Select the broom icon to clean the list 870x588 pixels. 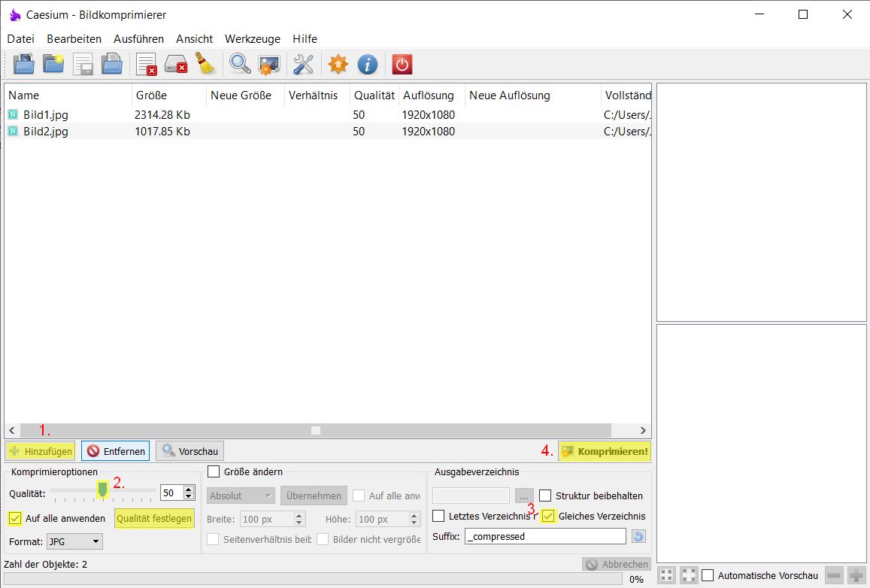pyautogui.click(x=206, y=64)
